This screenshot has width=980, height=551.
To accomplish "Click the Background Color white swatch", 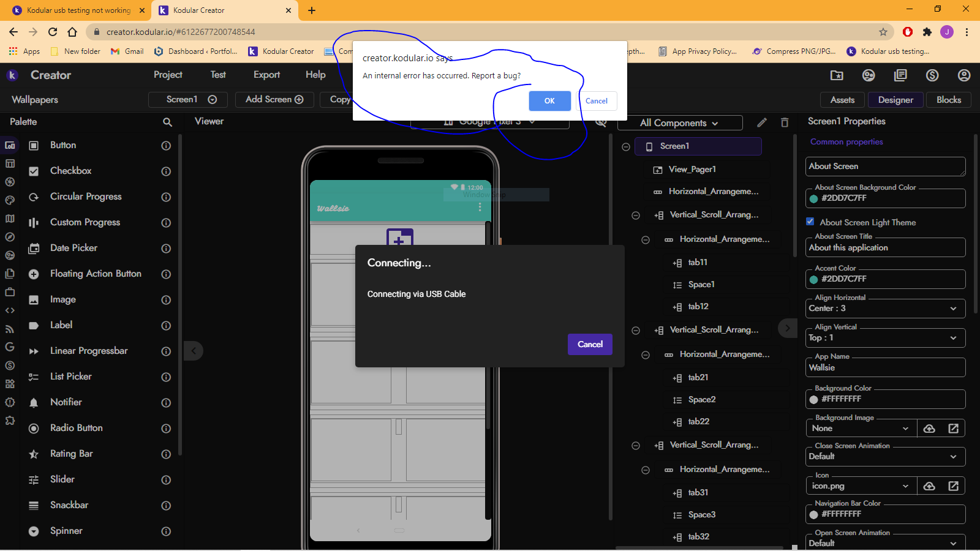I will 813,399.
